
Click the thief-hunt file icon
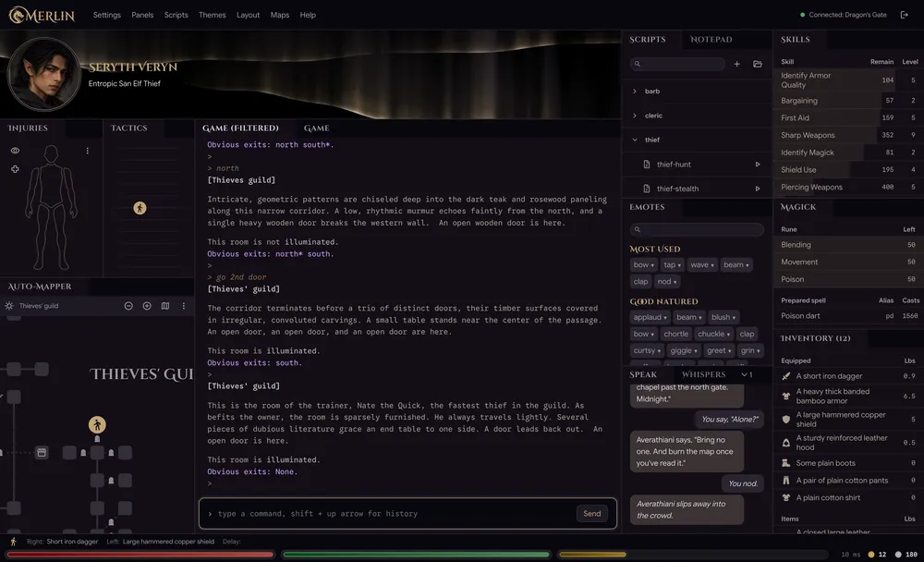647,164
